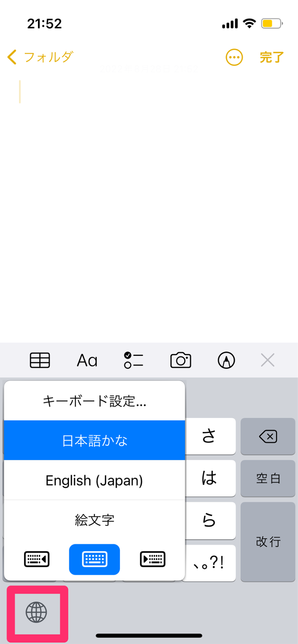This screenshot has height=644, width=298.
Task: Open キーボード設定... from the popup
Action: 94,401
